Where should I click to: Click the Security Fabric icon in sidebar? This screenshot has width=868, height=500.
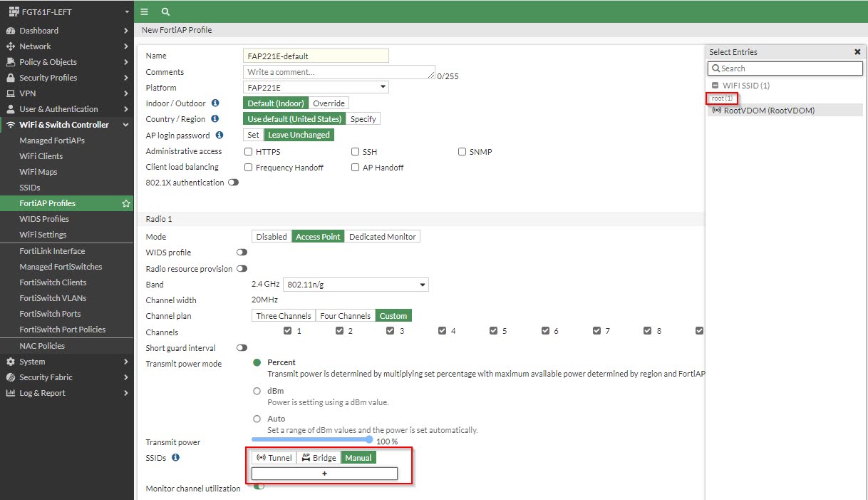point(11,377)
